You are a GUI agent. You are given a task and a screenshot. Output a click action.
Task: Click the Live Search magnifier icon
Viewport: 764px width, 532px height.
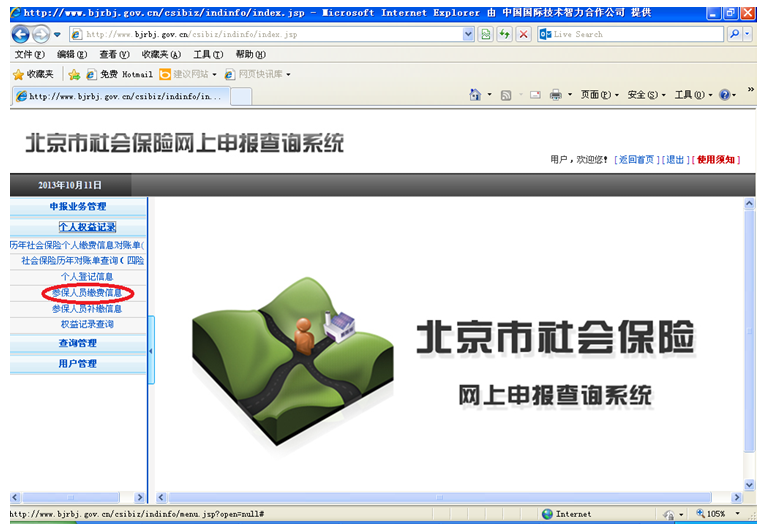(735, 34)
